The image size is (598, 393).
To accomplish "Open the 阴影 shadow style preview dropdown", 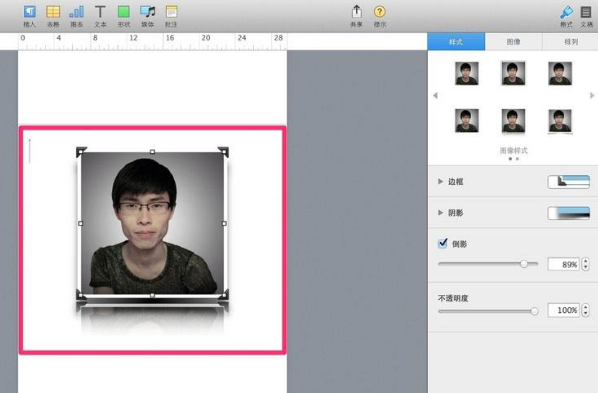I will [569, 213].
